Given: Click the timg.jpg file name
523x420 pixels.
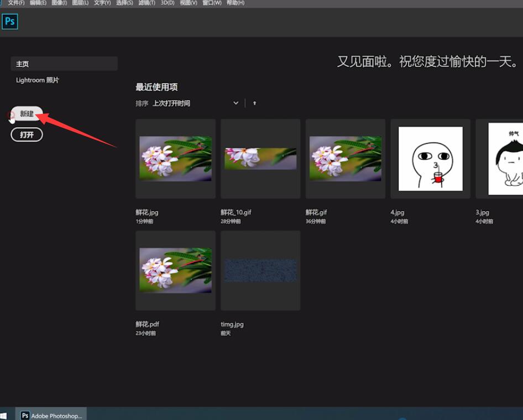Looking at the screenshot, I should coord(232,324).
